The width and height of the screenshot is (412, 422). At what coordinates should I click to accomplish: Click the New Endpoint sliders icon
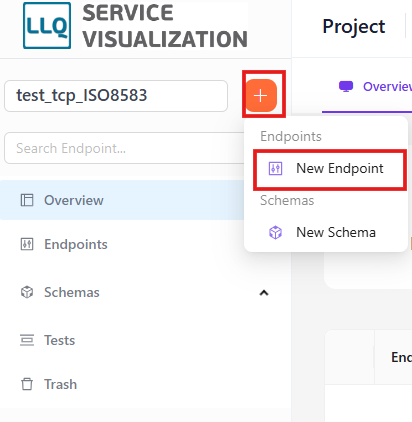[275, 169]
